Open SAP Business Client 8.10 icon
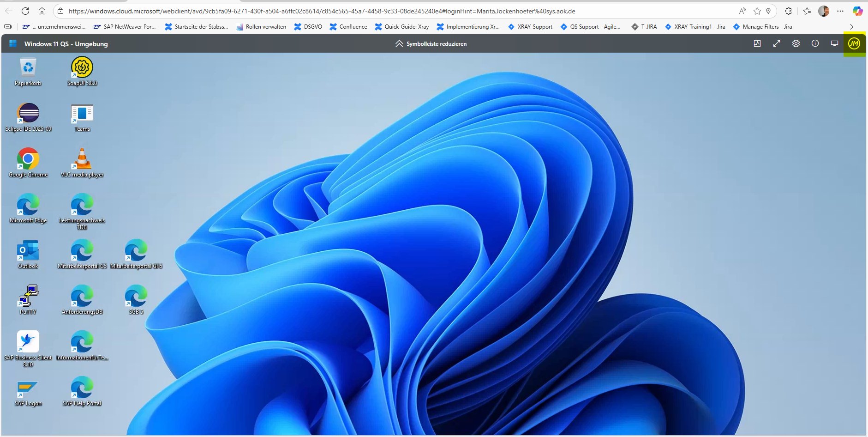The image size is (868, 437). [28, 342]
